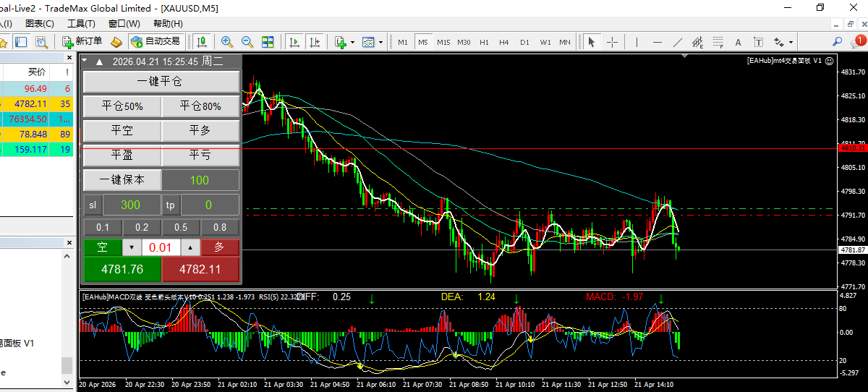
Task: Click the 一键平仓 close-all button
Action: click(161, 82)
